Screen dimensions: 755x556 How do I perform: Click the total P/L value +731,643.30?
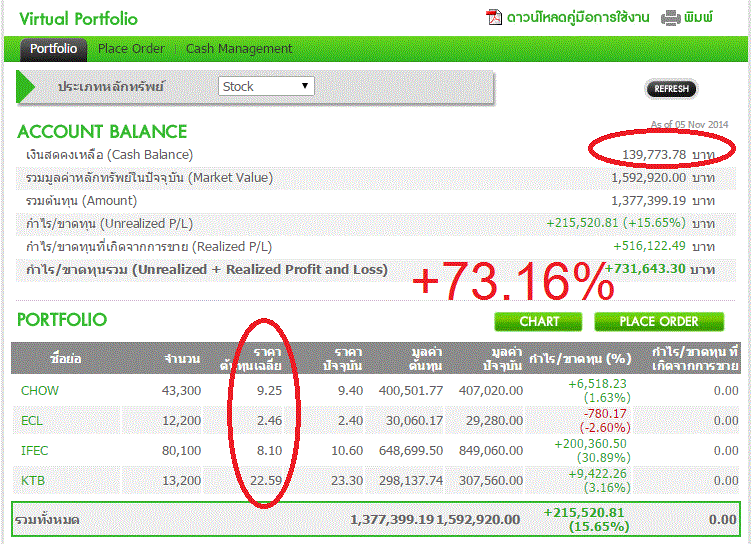point(645,269)
